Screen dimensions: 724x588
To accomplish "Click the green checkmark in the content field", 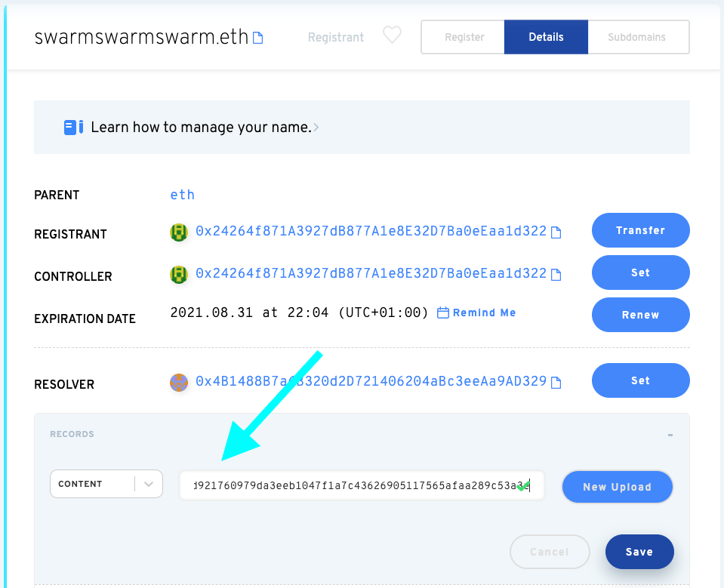I will pos(522,487).
